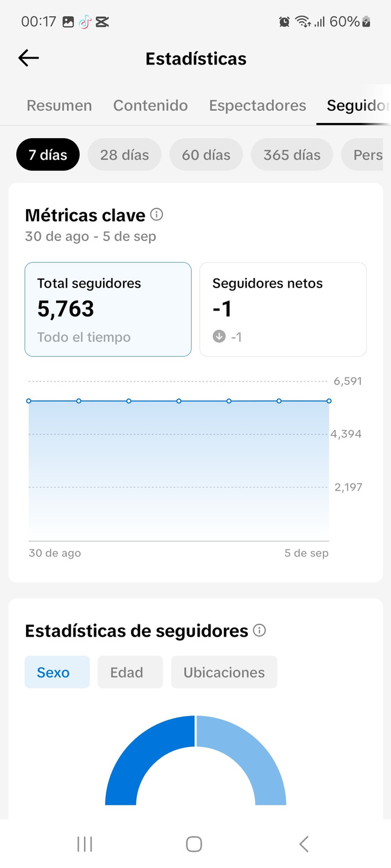Tap the Android back navigation chevron

[x=304, y=844]
